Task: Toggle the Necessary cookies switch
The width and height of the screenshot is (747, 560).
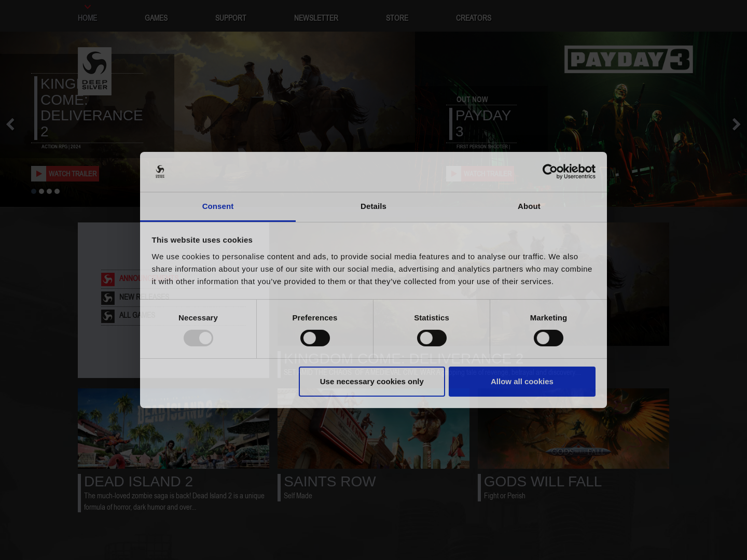Action: 198,338
